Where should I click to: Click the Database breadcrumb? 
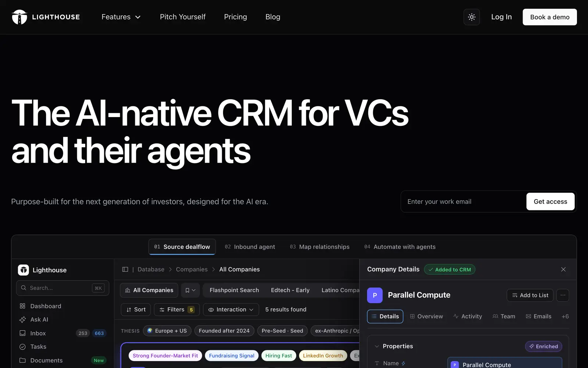pyautogui.click(x=151, y=269)
